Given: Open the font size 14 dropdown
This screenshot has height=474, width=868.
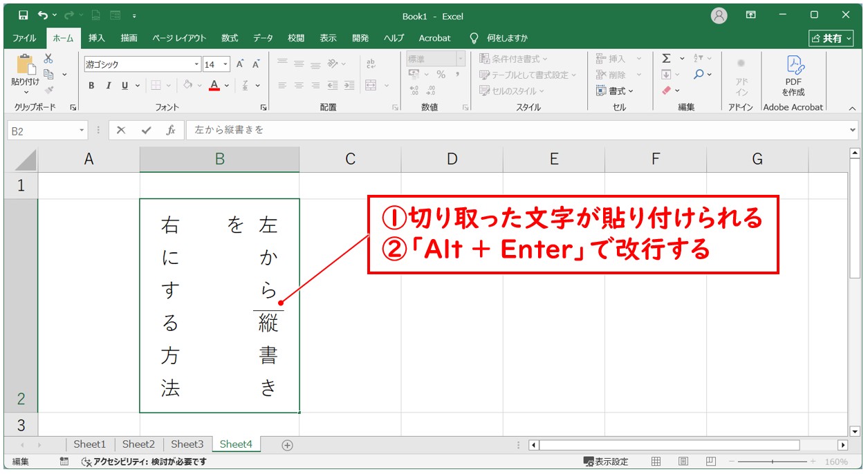Looking at the screenshot, I should coord(226,64).
